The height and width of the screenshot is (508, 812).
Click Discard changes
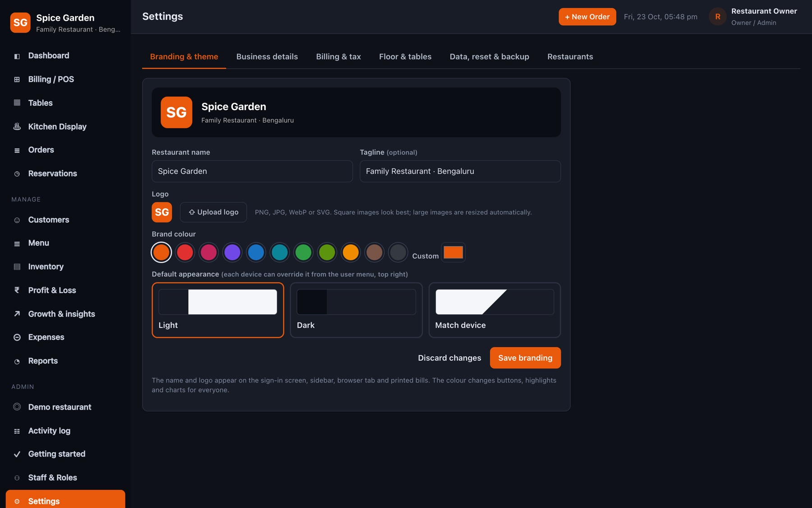(449, 358)
